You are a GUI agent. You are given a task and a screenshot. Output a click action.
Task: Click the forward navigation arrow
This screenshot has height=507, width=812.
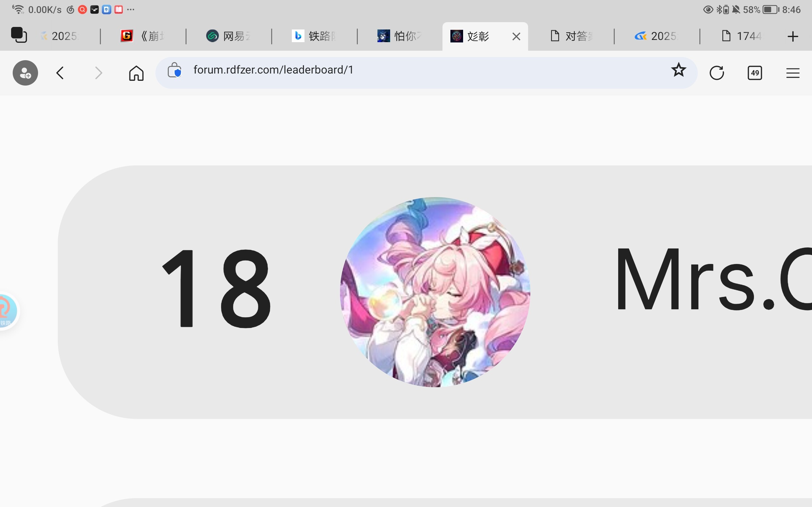[98, 73]
